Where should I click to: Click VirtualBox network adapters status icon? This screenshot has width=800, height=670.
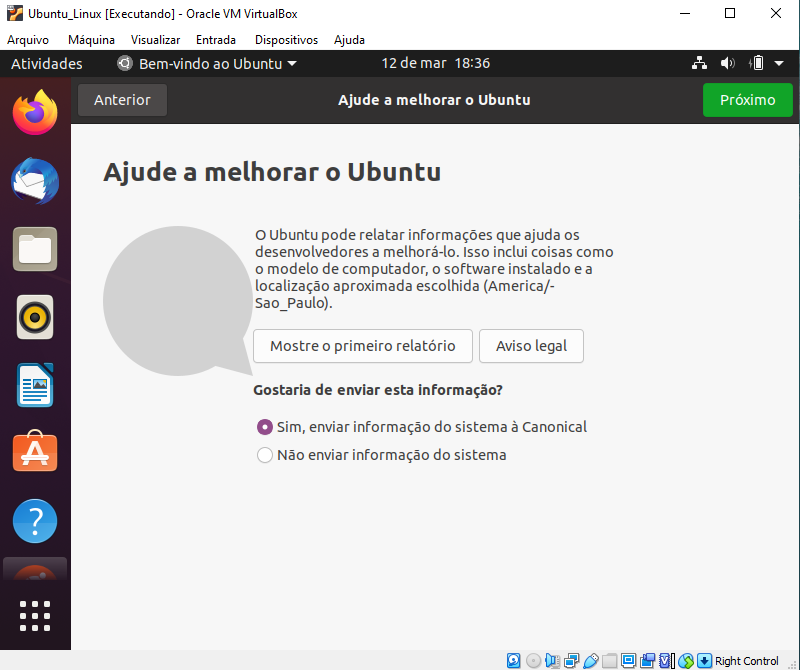571,661
